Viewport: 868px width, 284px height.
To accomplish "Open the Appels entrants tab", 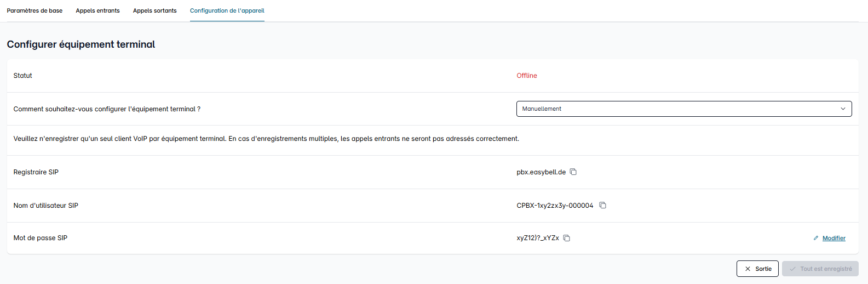I will pos(97,10).
